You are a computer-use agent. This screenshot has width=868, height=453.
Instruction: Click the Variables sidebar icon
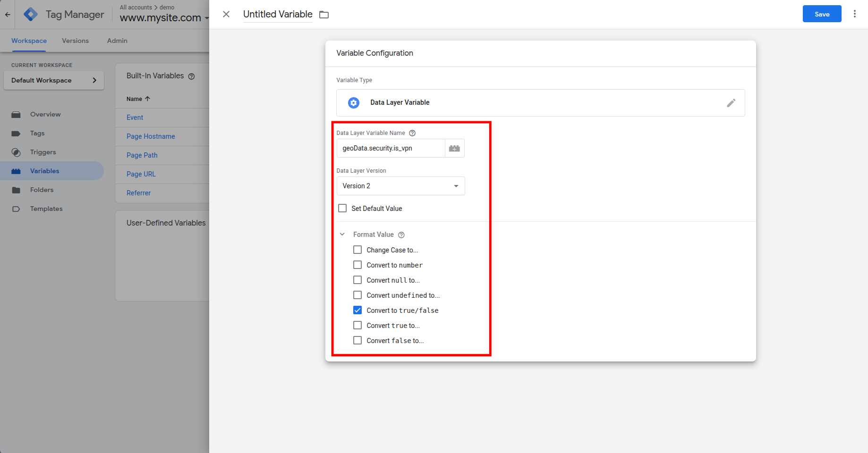click(16, 171)
